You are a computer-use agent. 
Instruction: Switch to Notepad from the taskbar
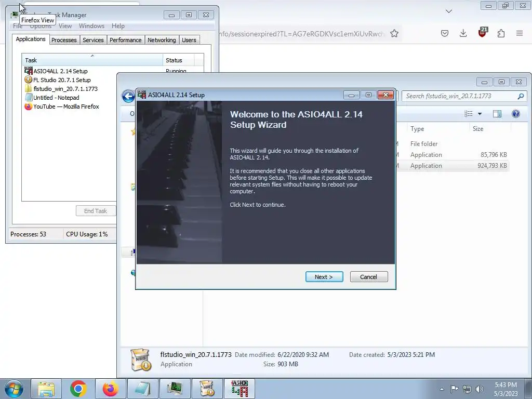[142, 389]
